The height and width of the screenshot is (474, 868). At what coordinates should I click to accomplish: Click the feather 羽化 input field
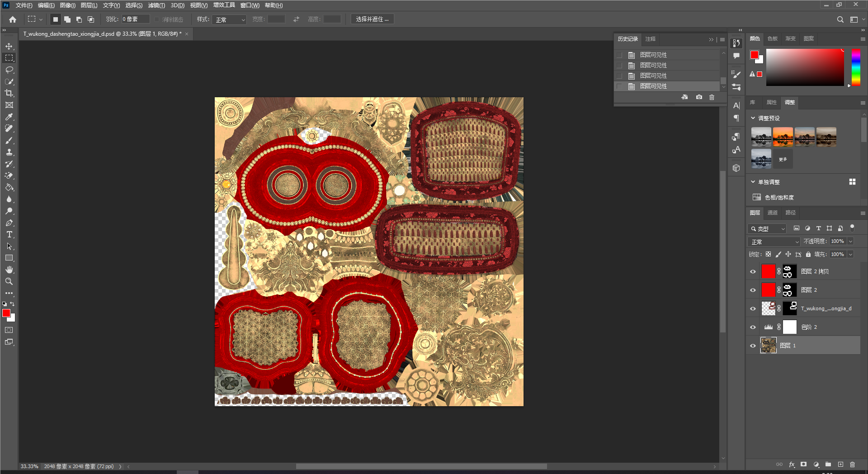click(135, 19)
